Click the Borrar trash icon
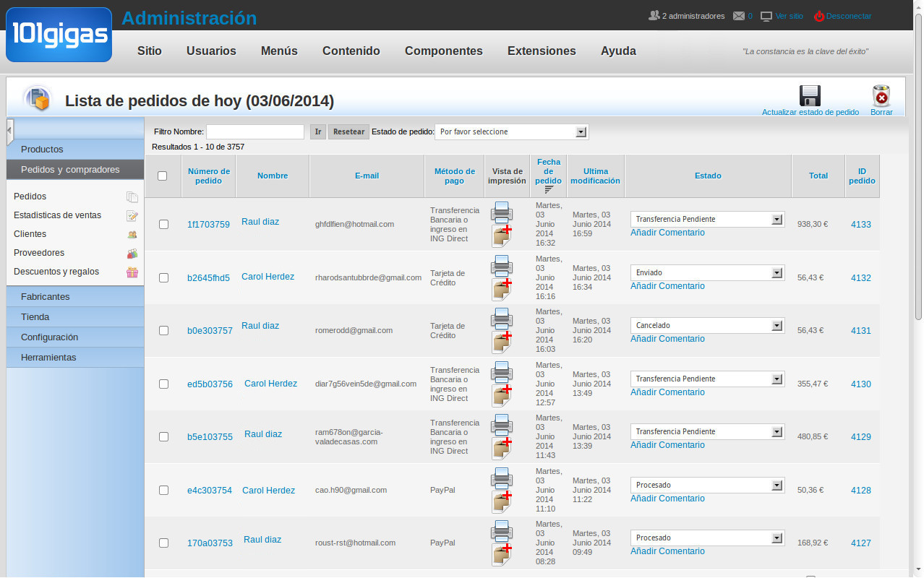924x578 pixels. [881, 96]
